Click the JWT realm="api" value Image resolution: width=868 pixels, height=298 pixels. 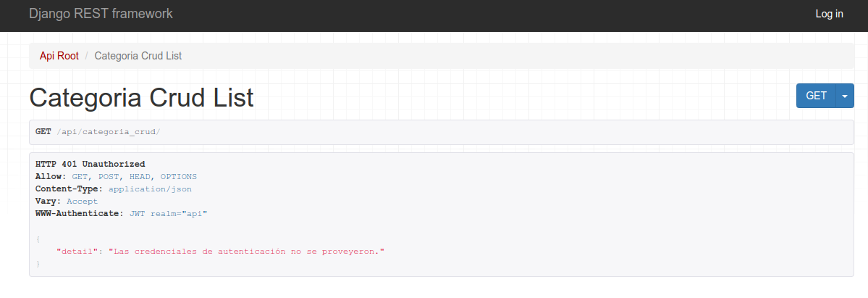coord(168,213)
